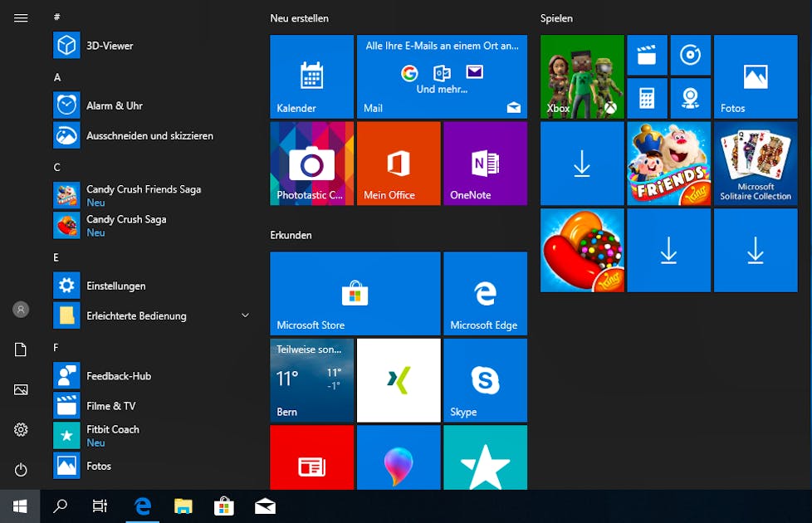Screen dimensions: 812x523
Task: Open the Mein Office tile
Action: pos(399,164)
